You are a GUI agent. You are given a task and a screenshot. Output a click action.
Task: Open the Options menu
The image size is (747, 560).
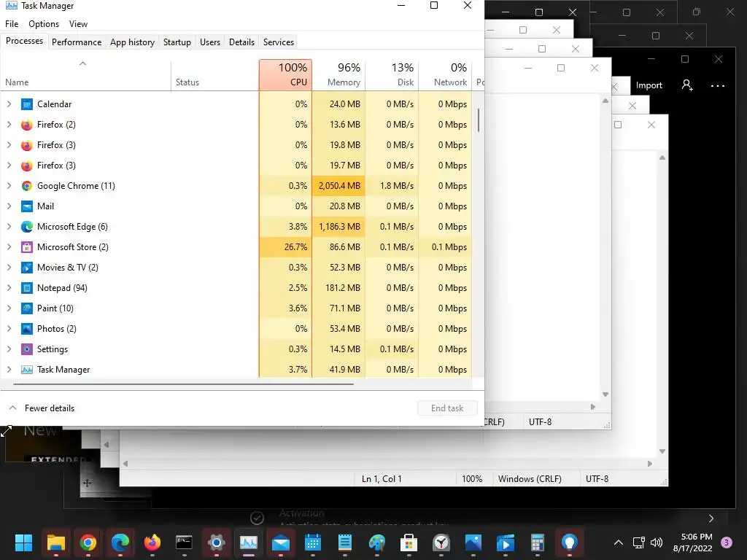[44, 24]
